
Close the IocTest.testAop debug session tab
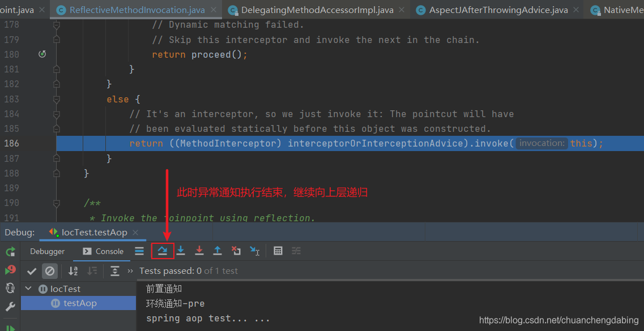[x=136, y=233]
